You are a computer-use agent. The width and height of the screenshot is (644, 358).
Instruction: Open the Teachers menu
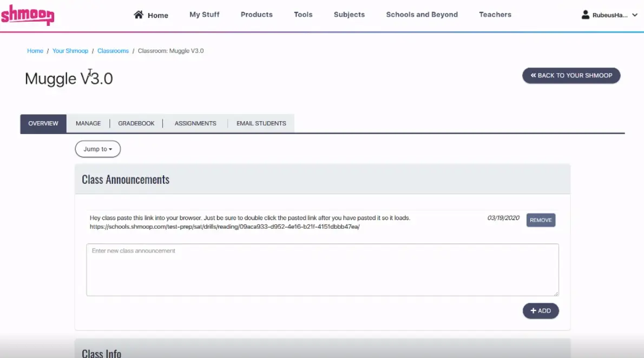495,15
